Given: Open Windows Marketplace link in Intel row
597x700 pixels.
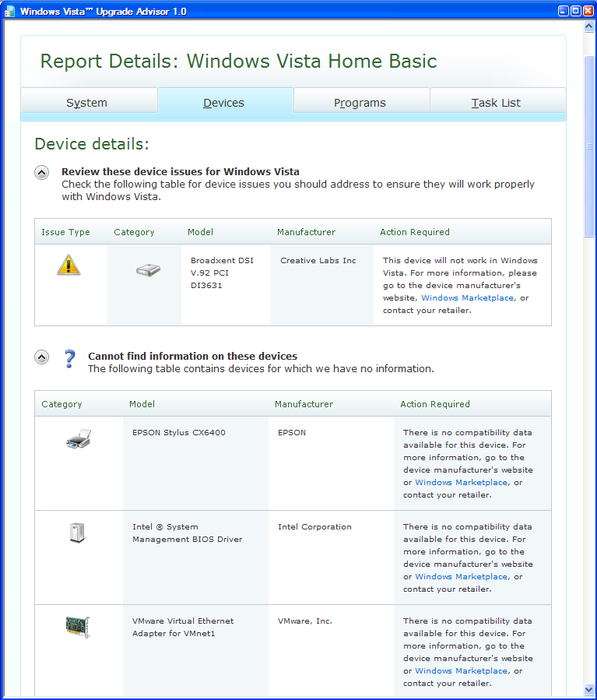Looking at the screenshot, I should [461, 576].
